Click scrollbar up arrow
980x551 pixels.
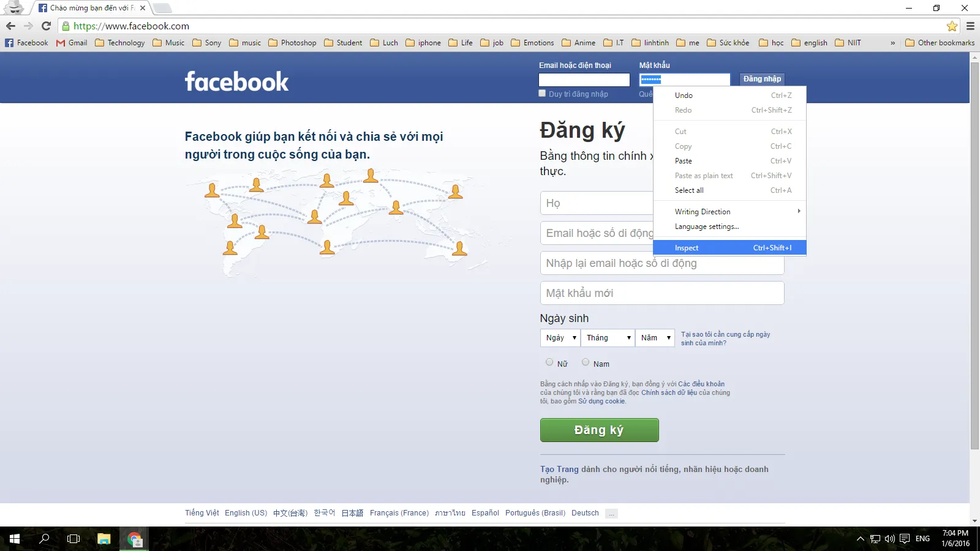974,57
